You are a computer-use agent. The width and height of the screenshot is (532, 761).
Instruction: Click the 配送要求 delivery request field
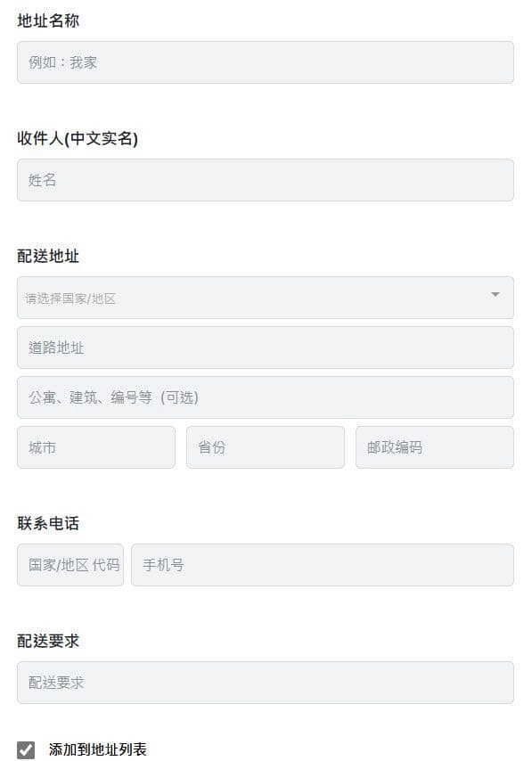[265, 683]
